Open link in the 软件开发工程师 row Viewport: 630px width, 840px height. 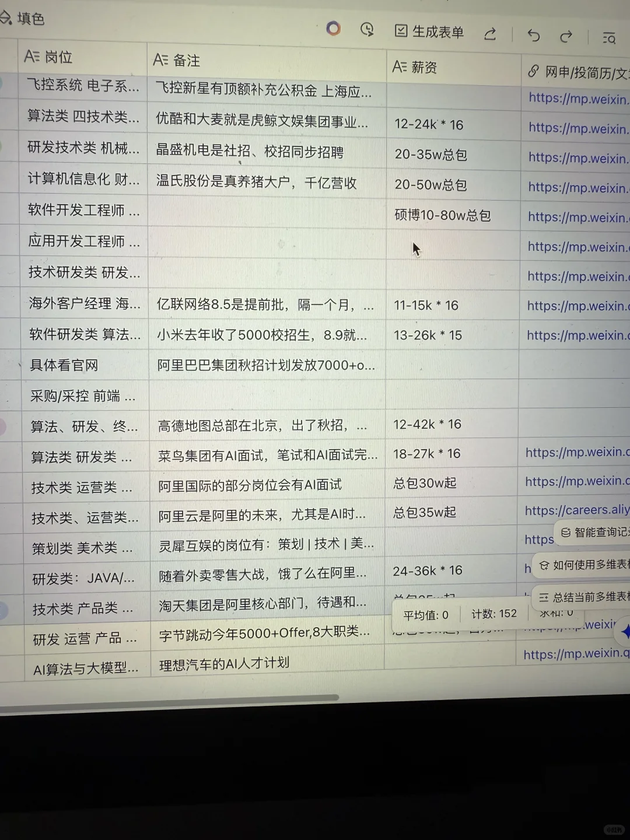pyautogui.click(x=578, y=217)
